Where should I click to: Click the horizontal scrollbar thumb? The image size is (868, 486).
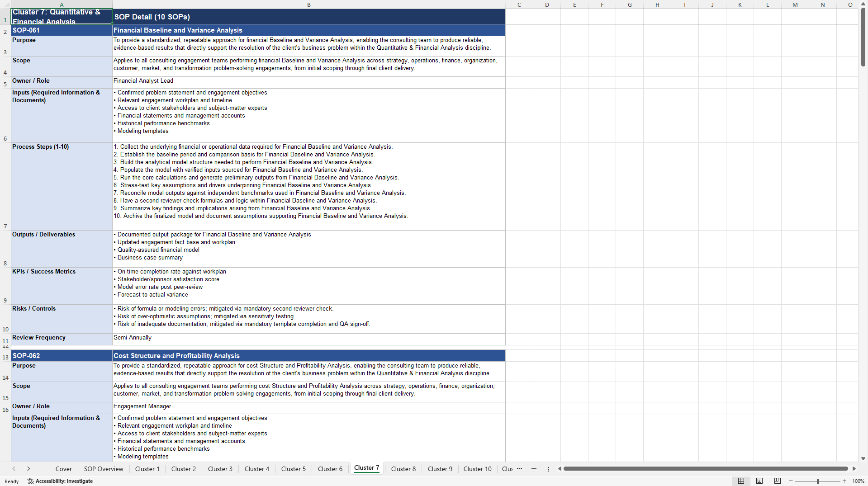point(705,469)
